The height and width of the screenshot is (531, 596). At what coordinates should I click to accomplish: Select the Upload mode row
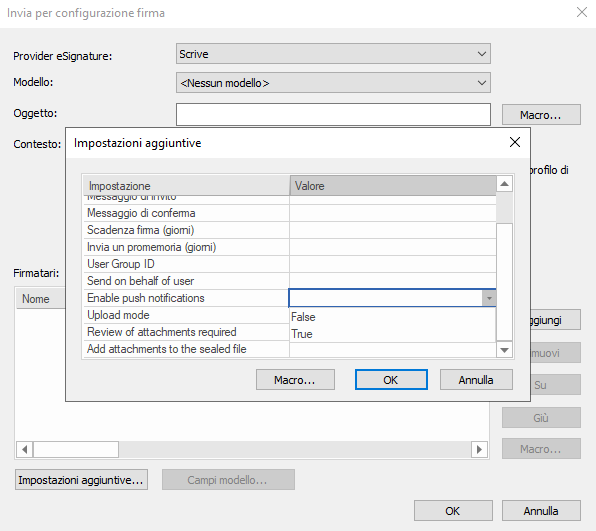click(x=186, y=315)
